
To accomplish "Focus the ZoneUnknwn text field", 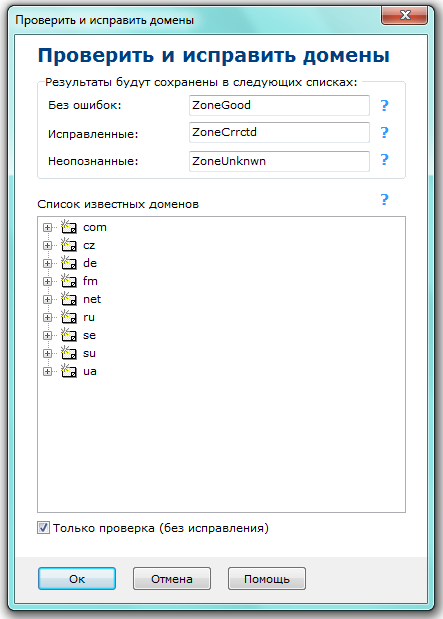I will coord(279,161).
